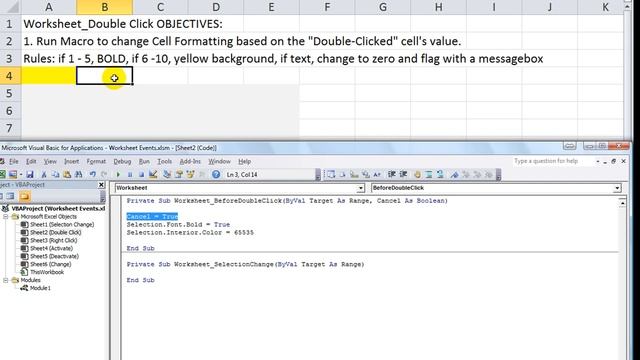Click View Object icon in Project pane
640x360 pixels.
(x=10, y=196)
